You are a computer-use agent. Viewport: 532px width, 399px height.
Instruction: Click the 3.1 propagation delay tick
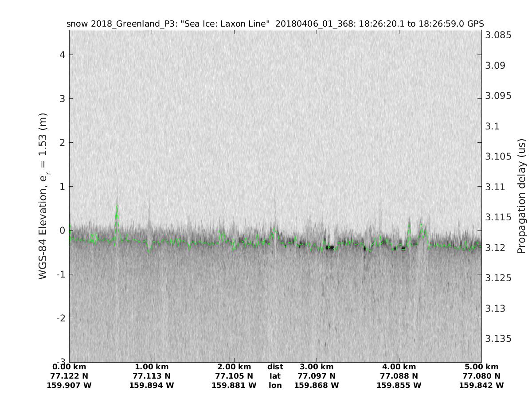[x=492, y=126]
